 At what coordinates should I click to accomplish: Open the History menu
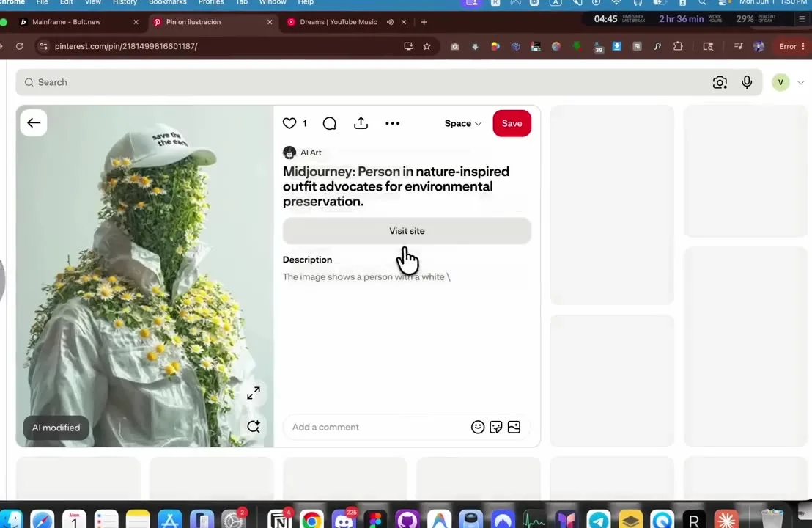tap(125, 3)
